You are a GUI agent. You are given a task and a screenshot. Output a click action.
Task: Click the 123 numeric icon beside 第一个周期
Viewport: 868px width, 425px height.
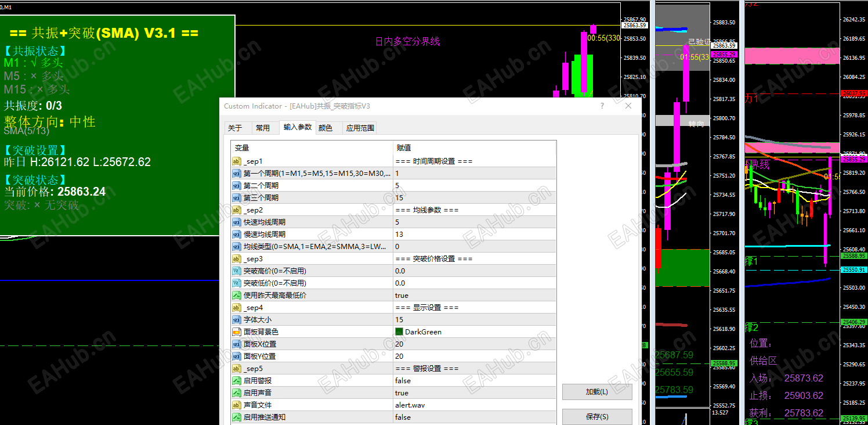tap(236, 173)
